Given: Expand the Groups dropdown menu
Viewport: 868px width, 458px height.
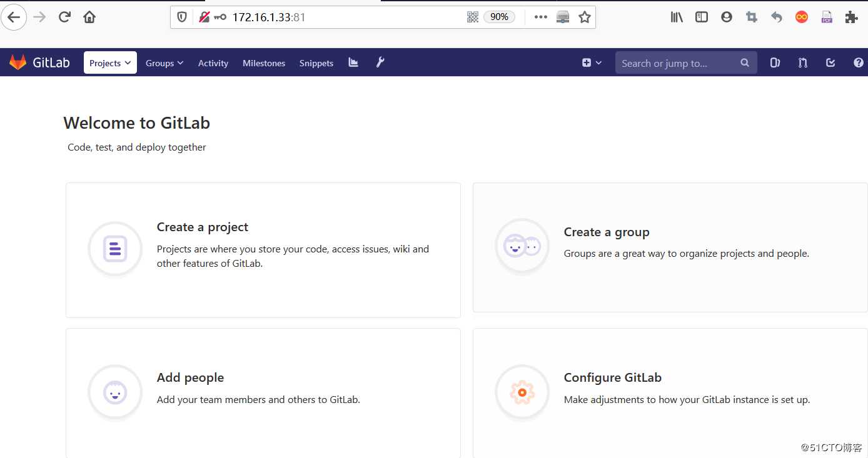Looking at the screenshot, I should tap(164, 63).
